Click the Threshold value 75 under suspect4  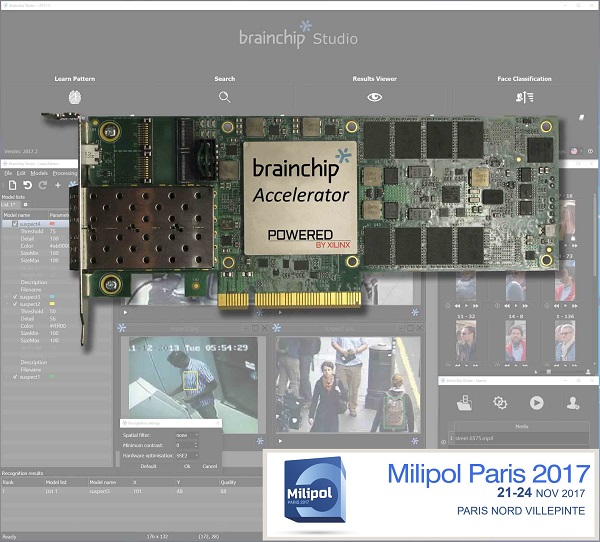(52, 231)
